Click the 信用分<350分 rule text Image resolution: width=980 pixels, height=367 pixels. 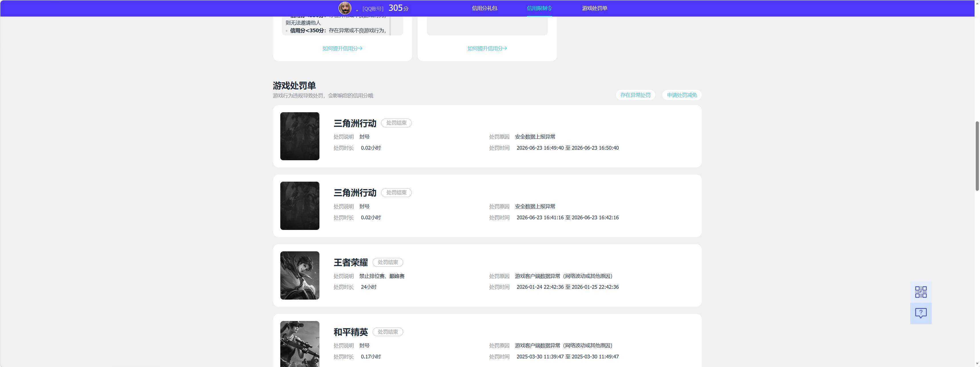click(x=338, y=31)
